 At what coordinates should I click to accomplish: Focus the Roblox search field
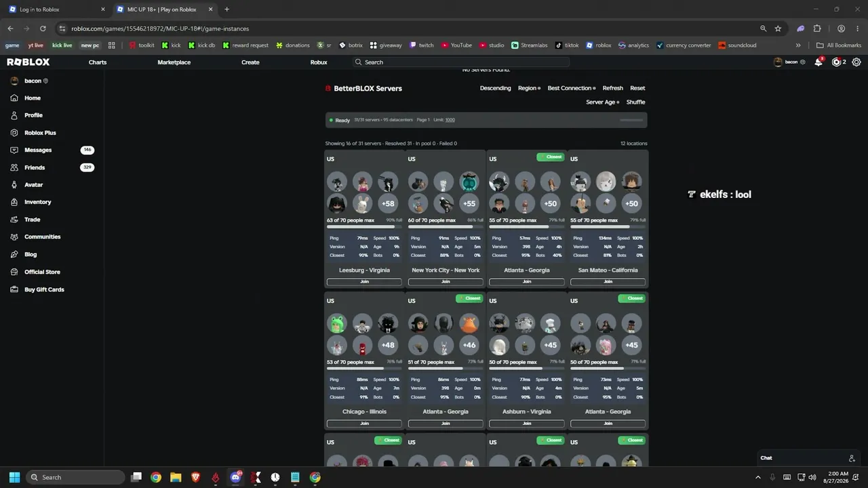point(461,62)
